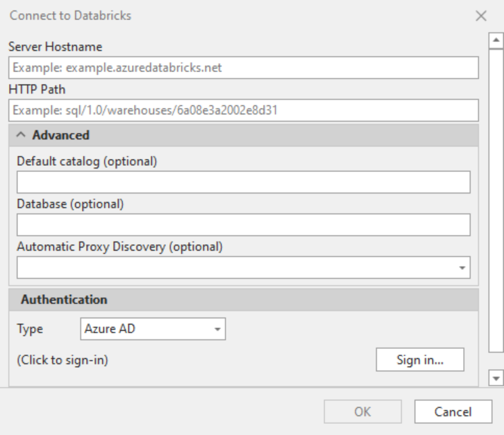Click the Automatic Proxy Discovery (optional) label
This screenshot has width=504, height=435.
[119, 247]
